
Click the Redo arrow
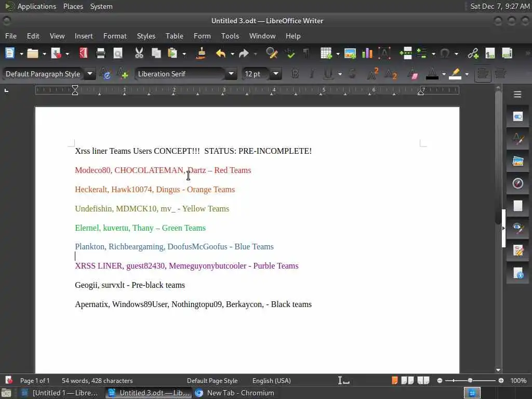coord(244,54)
